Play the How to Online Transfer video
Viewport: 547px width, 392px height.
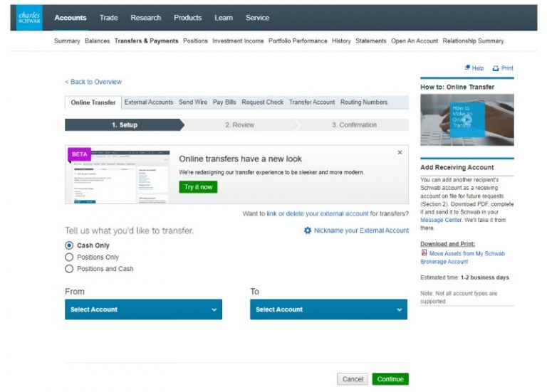467,120
